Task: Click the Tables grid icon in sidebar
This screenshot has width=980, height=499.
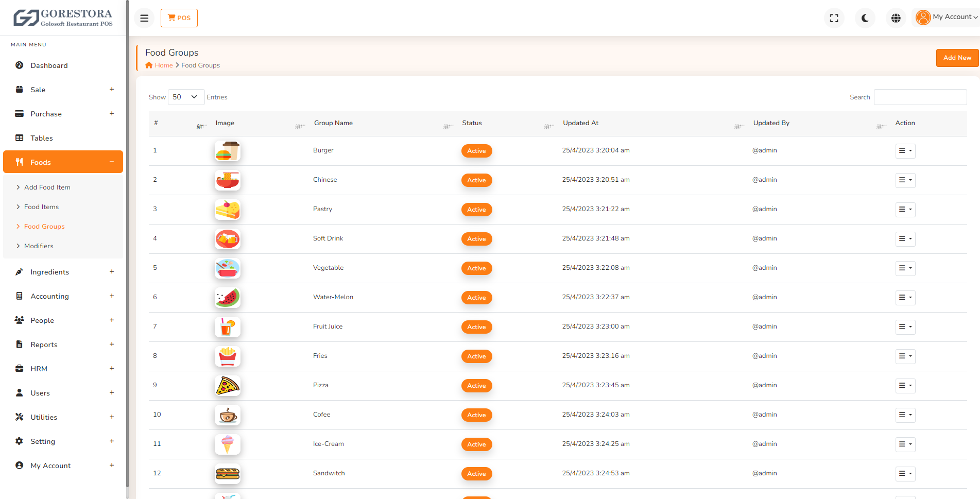Action: [x=19, y=138]
